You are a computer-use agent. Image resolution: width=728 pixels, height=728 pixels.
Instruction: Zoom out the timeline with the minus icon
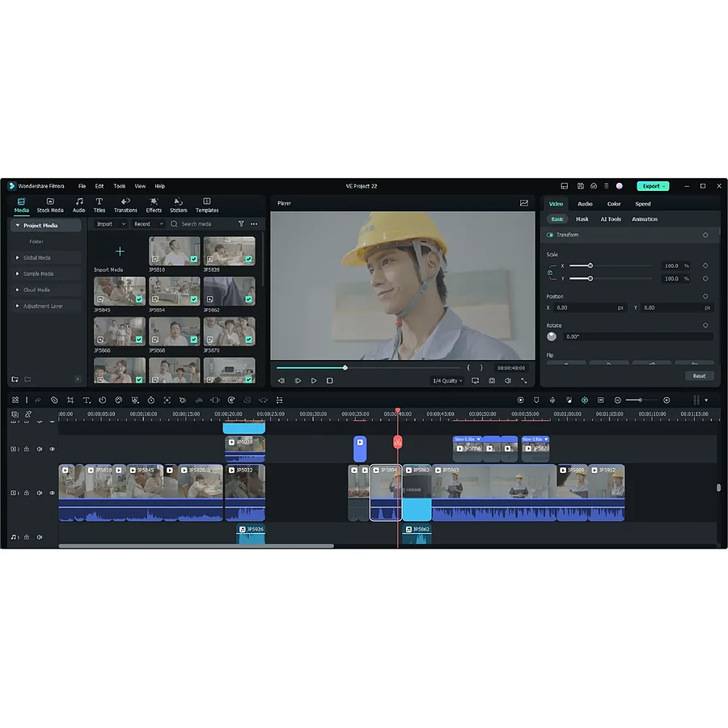tap(617, 400)
